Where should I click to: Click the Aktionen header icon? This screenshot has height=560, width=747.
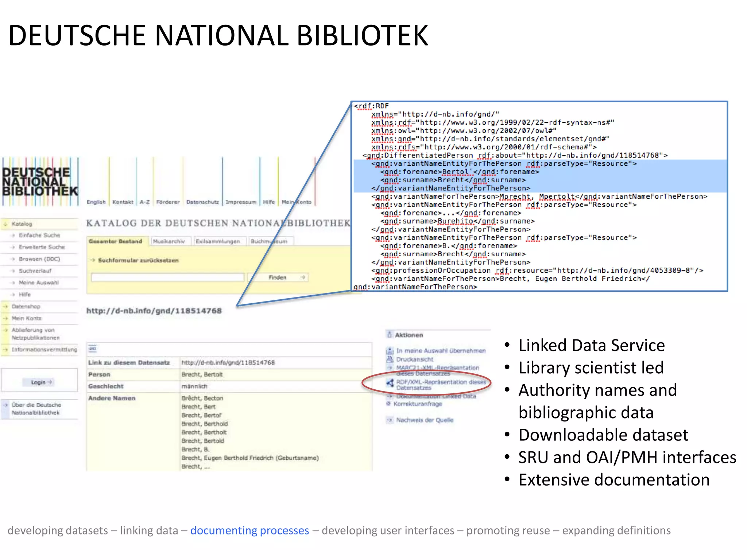tap(390, 335)
